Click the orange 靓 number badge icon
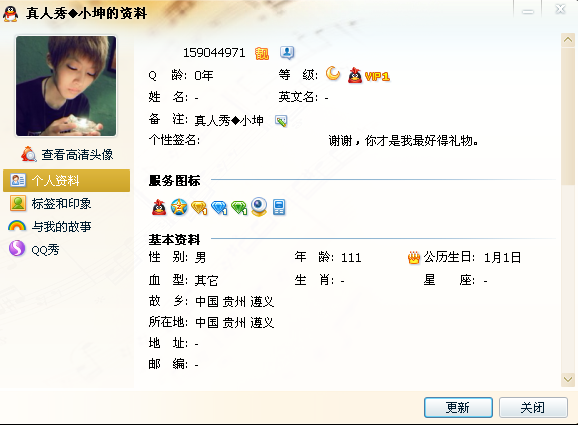Screen dimensions: 578x425 coord(262,53)
